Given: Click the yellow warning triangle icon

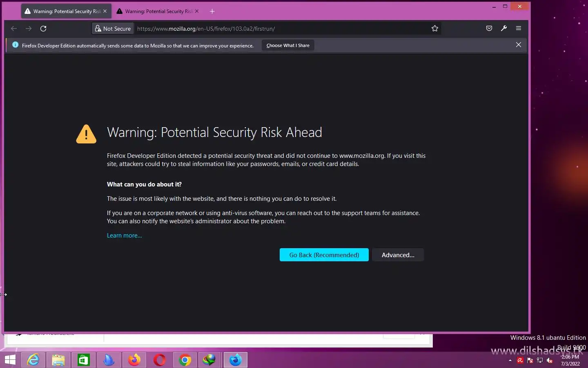Looking at the screenshot, I should (x=86, y=134).
